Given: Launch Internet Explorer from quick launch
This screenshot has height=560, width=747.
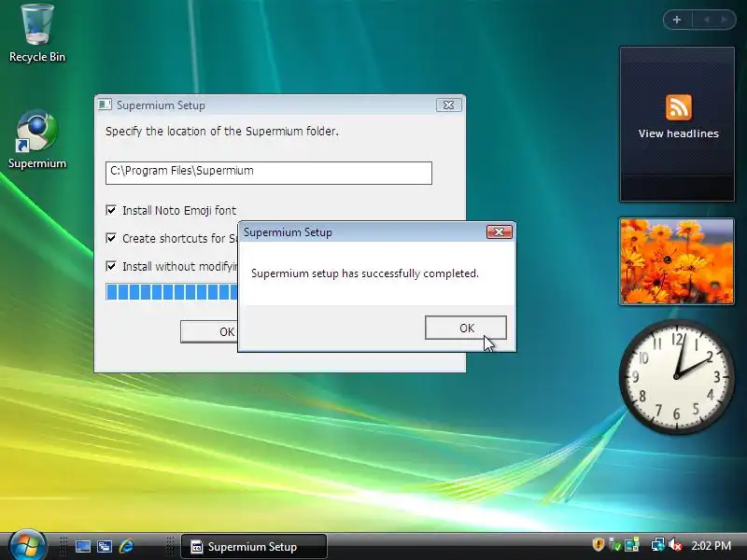Looking at the screenshot, I should coord(126,546).
